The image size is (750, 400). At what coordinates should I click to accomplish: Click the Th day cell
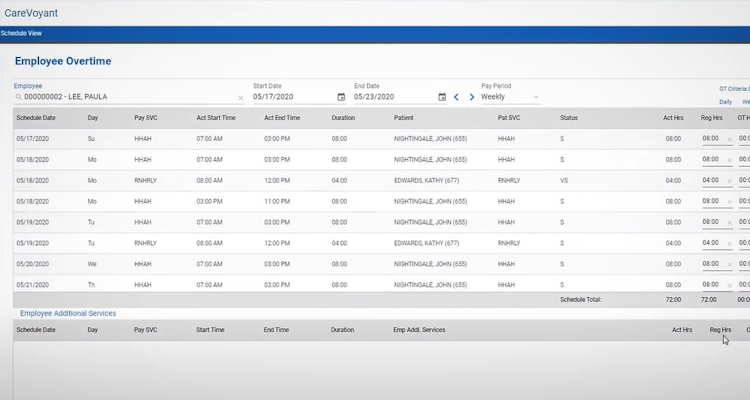91,285
